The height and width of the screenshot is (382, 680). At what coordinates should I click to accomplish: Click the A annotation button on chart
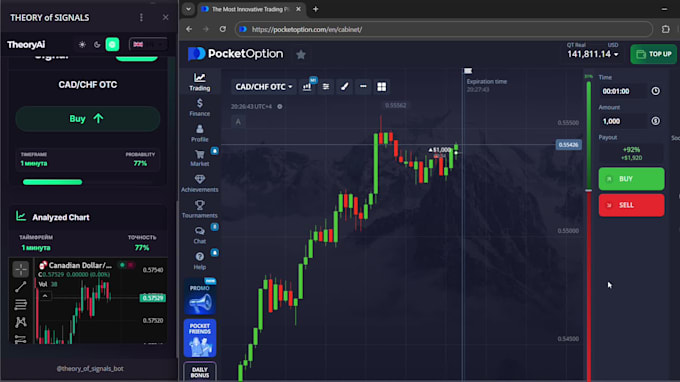click(238, 122)
